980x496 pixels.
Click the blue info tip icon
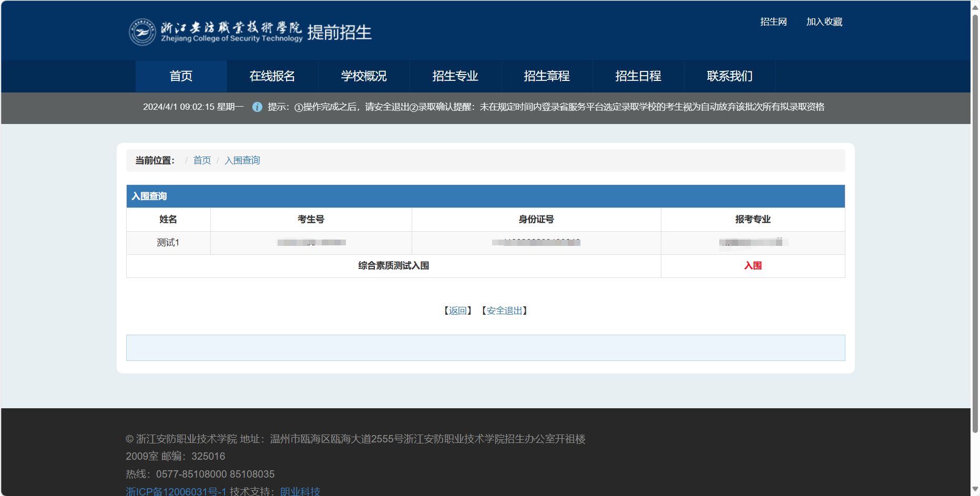click(257, 107)
